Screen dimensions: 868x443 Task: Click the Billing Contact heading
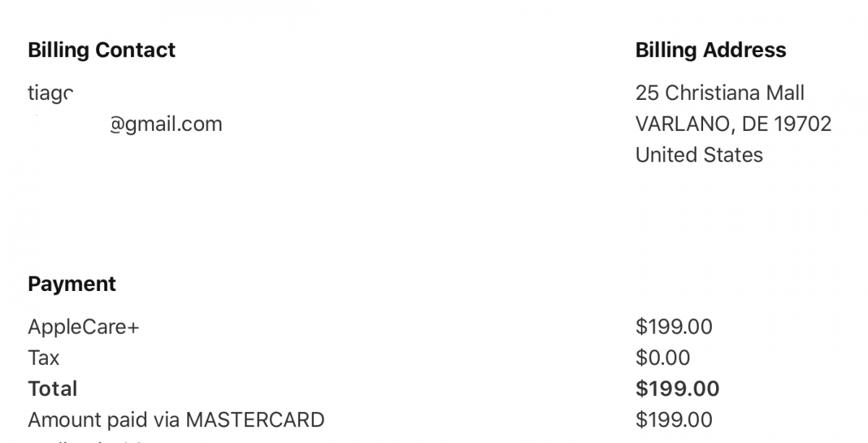(101, 50)
